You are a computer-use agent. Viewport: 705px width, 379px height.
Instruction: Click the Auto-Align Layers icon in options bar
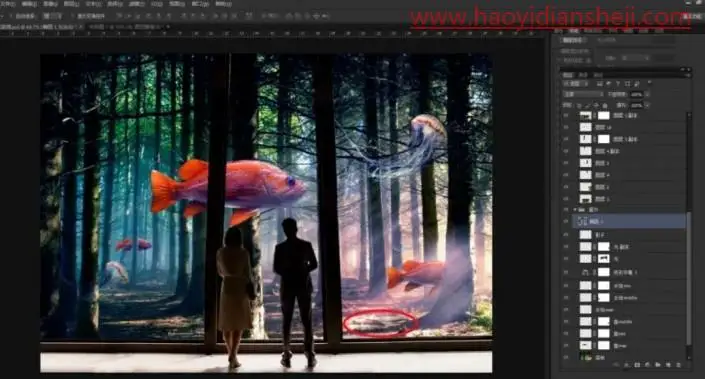(x=248, y=16)
